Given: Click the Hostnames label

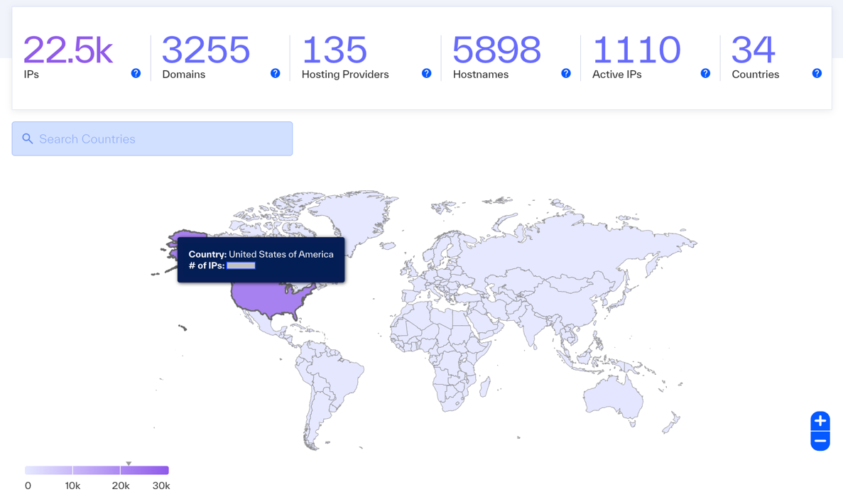Looking at the screenshot, I should (481, 74).
